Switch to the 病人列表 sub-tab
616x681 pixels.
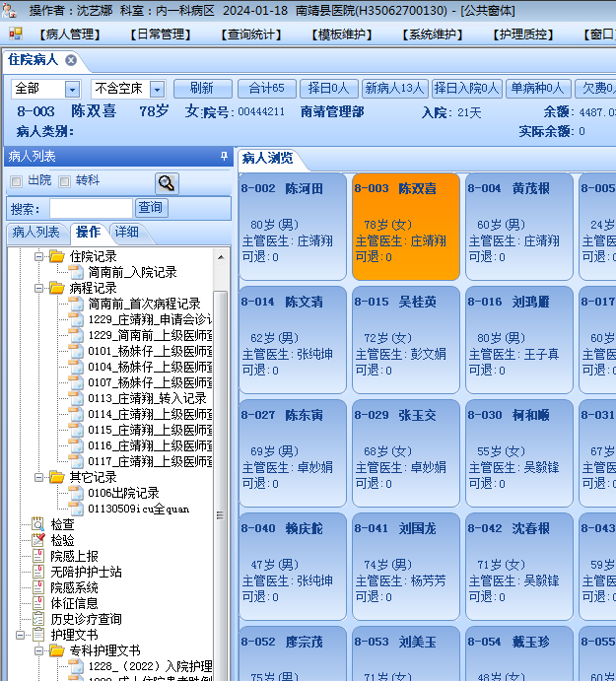[x=36, y=233]
